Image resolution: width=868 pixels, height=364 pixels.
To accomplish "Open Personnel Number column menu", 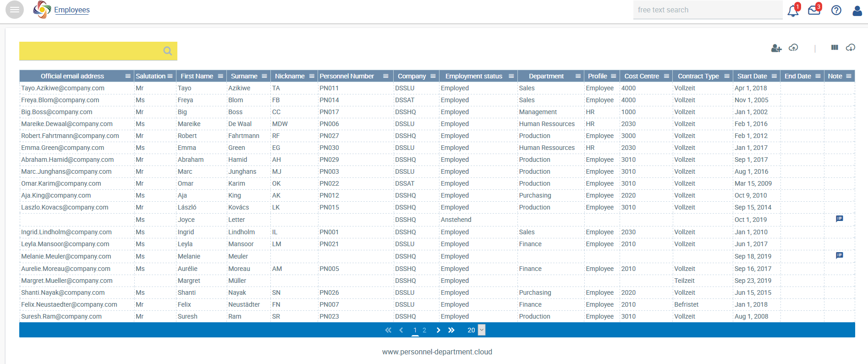I will [x=386, y=76].
